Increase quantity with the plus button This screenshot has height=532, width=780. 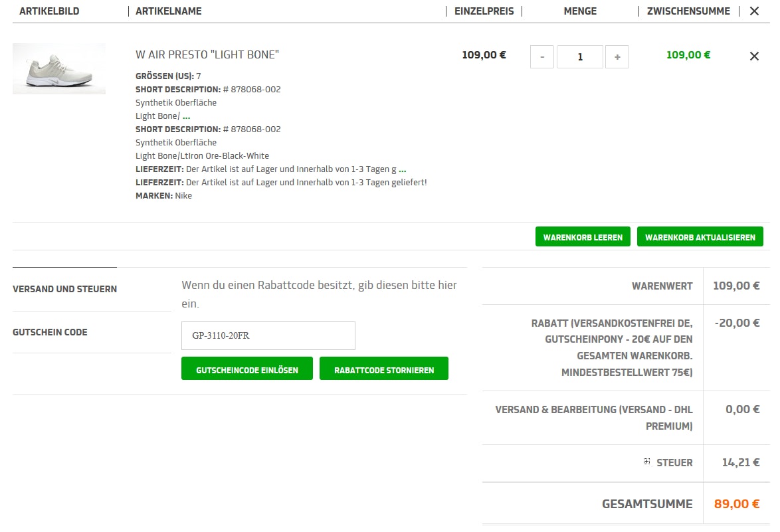[x=617, y=57]
